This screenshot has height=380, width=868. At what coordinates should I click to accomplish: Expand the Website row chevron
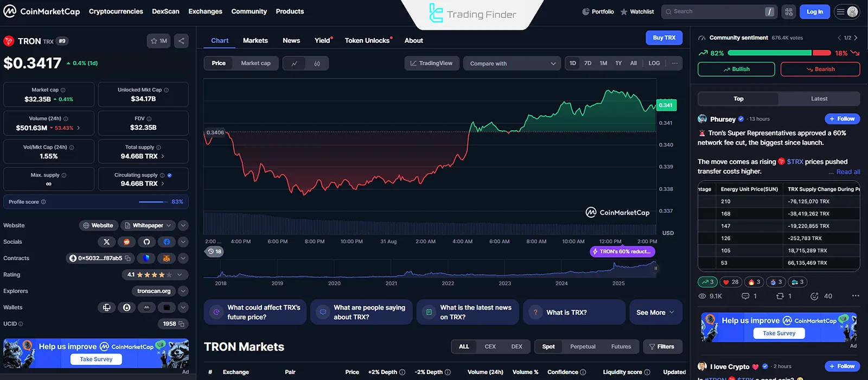[183, 225]
